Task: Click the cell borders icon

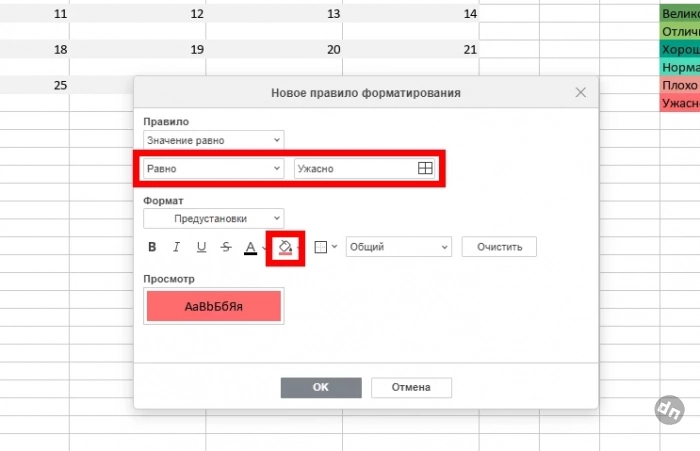Action: pos(321,247)
